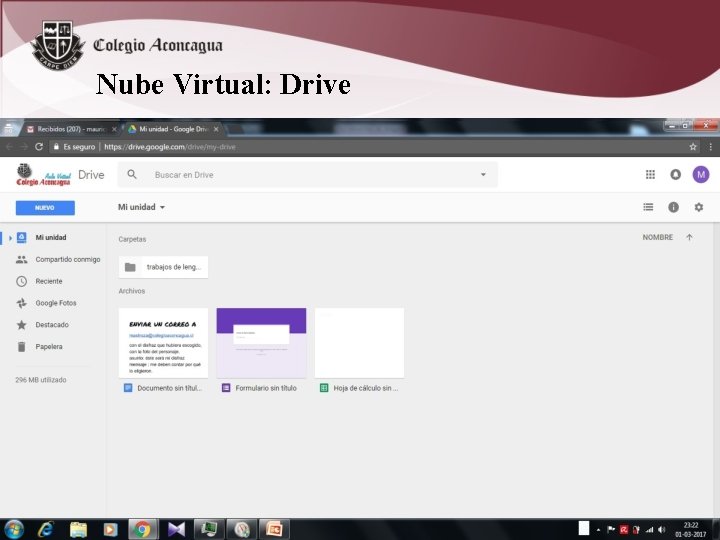Open the Windows Start button

[x=14, y=529]
